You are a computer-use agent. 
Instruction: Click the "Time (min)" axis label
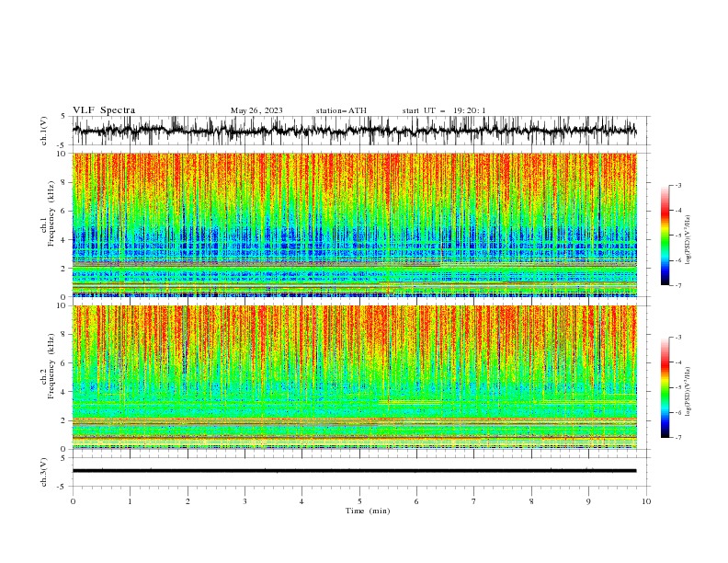click(x=368, y=511)
